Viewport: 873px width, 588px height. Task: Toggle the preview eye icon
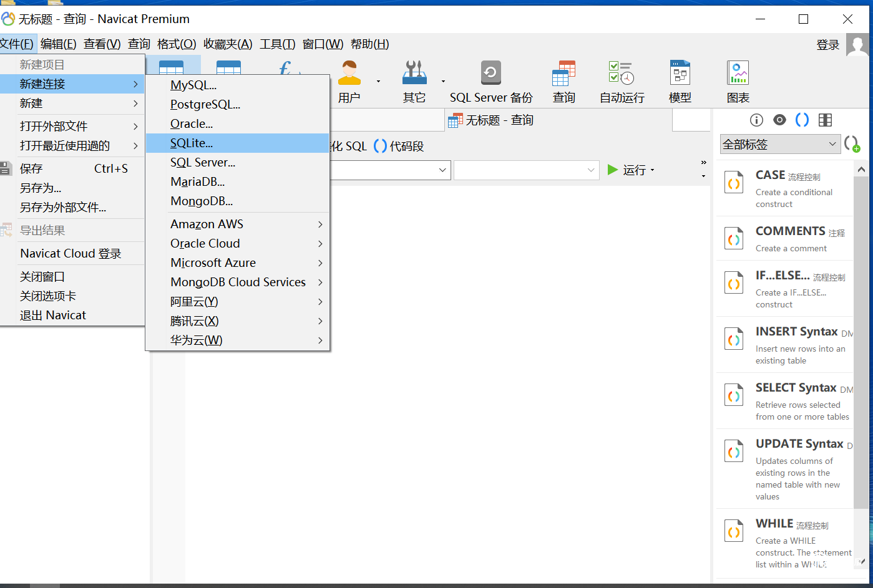[779, 120]
